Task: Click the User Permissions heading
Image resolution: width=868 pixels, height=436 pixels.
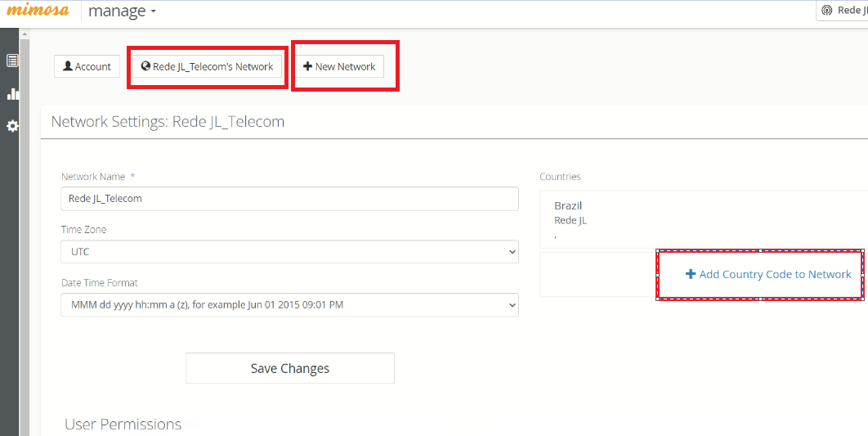Action: click(123, 425)
